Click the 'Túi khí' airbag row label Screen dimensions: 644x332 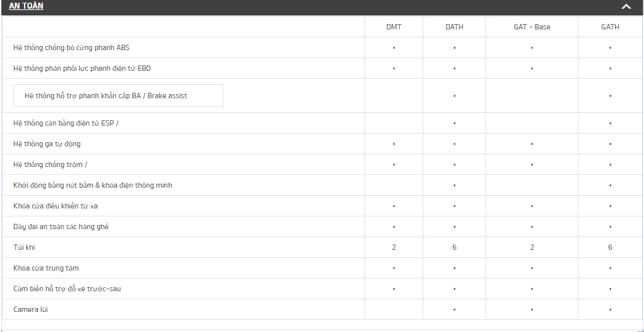[24, 247]
